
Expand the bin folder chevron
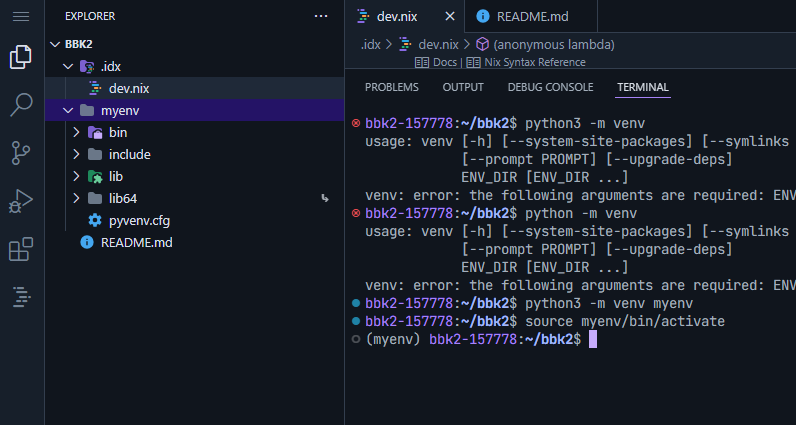tap(76, 133)
